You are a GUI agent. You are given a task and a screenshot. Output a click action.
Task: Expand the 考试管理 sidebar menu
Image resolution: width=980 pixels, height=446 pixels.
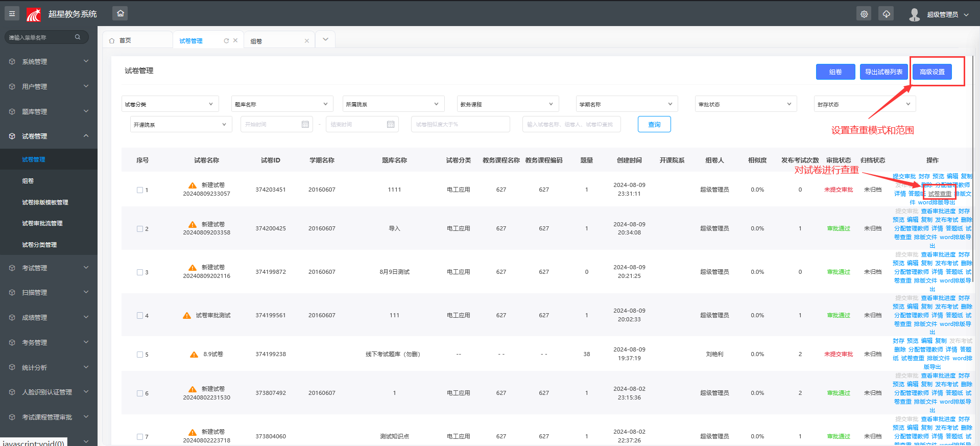(x=49, y=268)
